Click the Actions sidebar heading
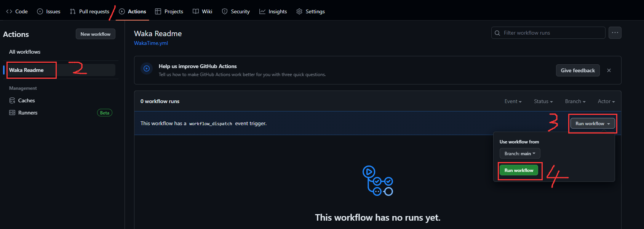 coord(16,34)
